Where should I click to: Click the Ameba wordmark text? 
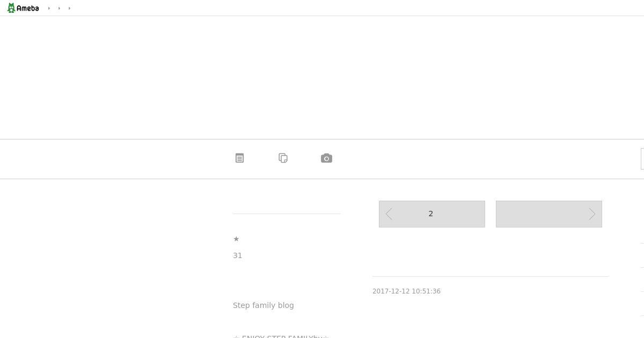point(28,9)
